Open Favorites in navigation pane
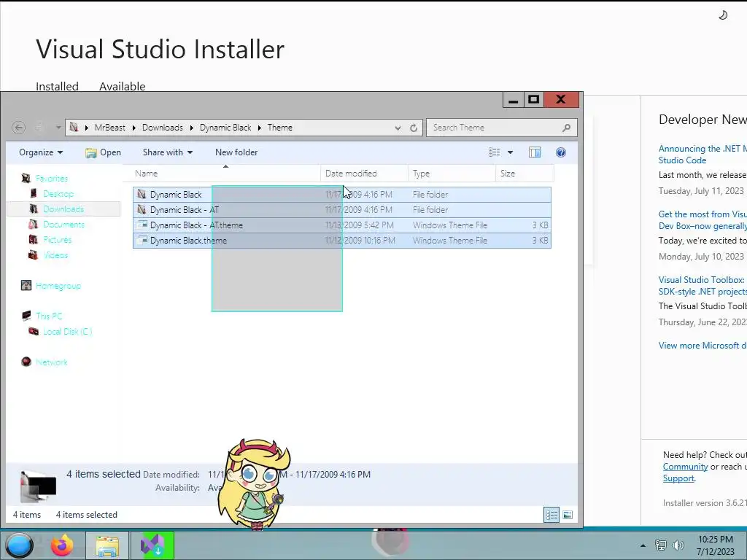Screen dimensions: 747x560 pos(52,179)
